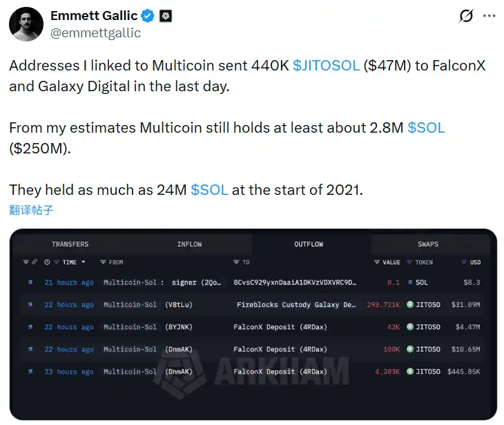Toggle the clock time-format icon

(x=47, y=263)
